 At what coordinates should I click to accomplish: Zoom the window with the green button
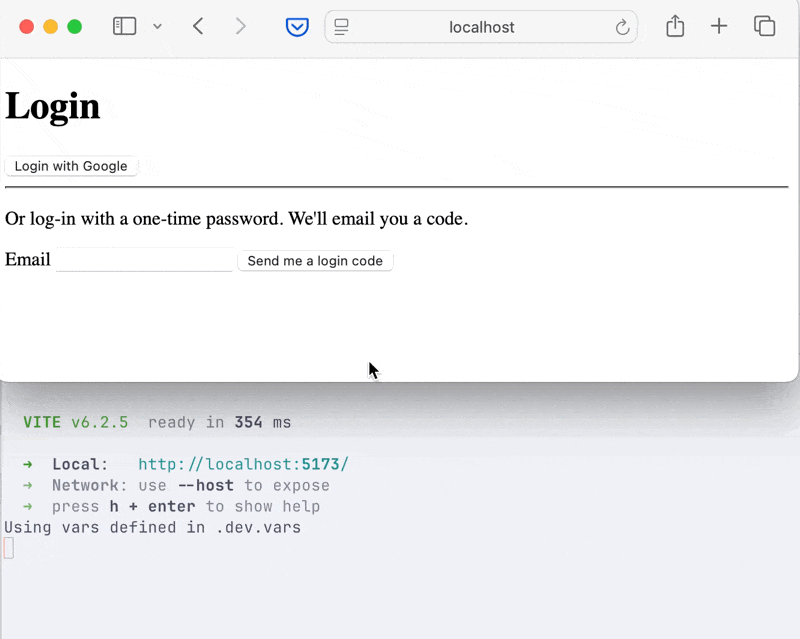[74, 27]
